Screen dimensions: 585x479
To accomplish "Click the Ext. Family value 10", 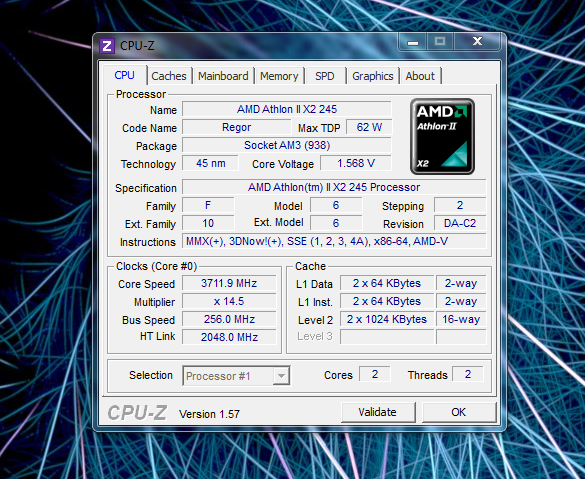I will point(208,223).
